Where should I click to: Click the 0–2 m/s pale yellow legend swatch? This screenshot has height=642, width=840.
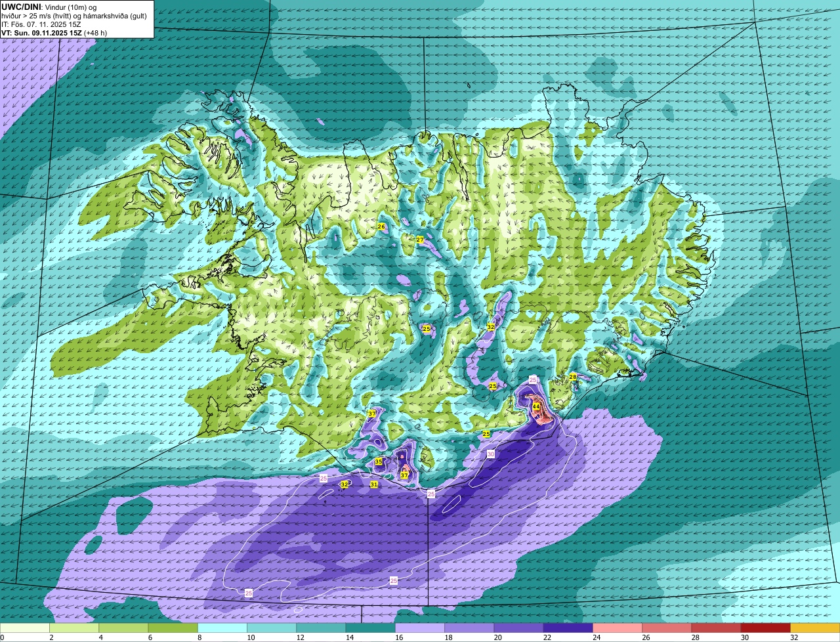(25, 628)
